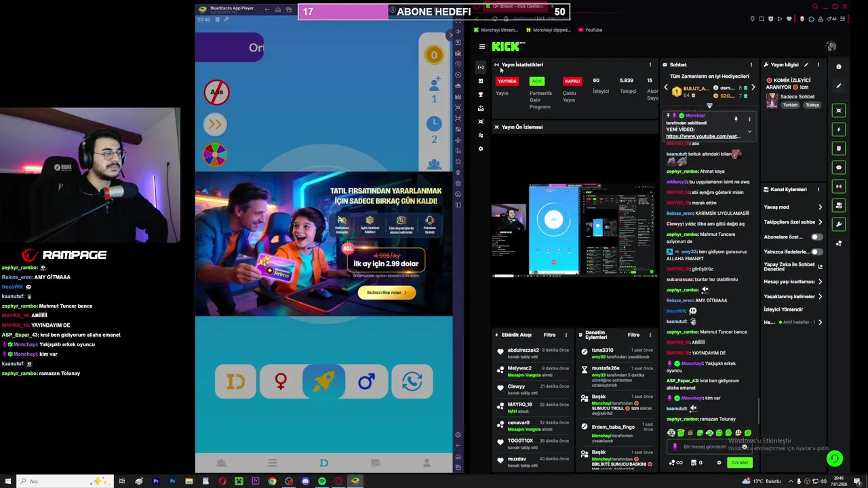Screen dimensions: 868x488
Task: Open Kick profile avatar menu
Action: (831, 46)
